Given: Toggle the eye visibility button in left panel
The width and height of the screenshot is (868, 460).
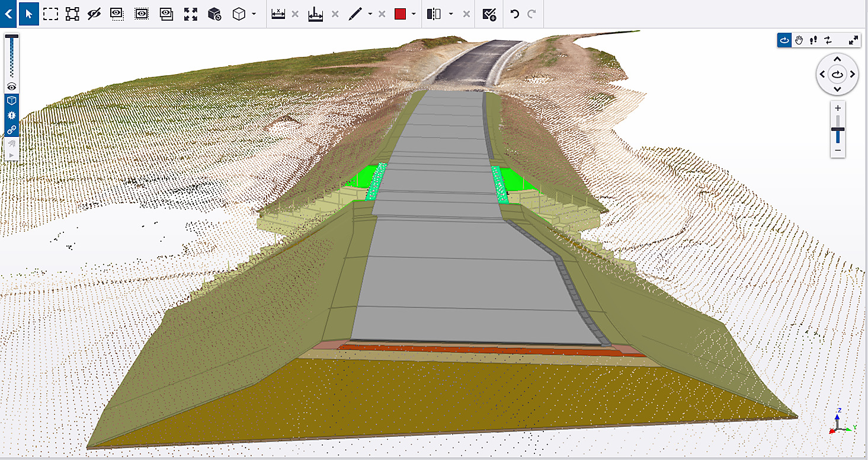Looking at the screenshot, I should (x=12, y=87).
